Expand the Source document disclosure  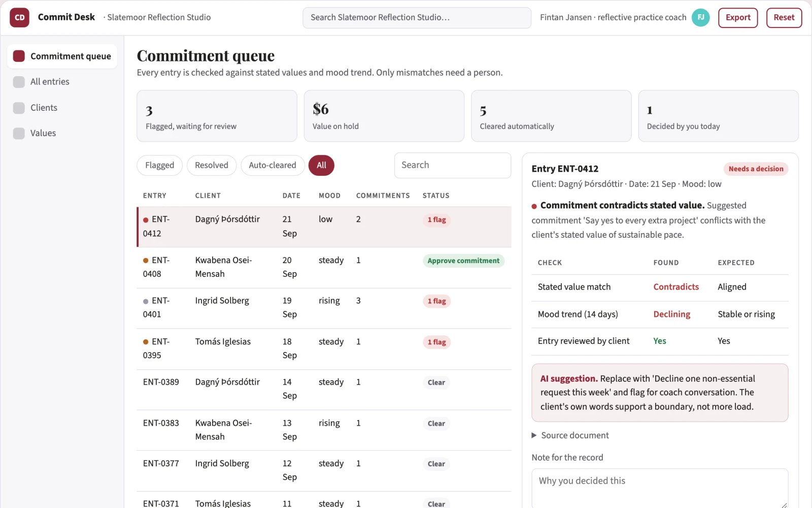pyautogui.click(x=570, y=435)
